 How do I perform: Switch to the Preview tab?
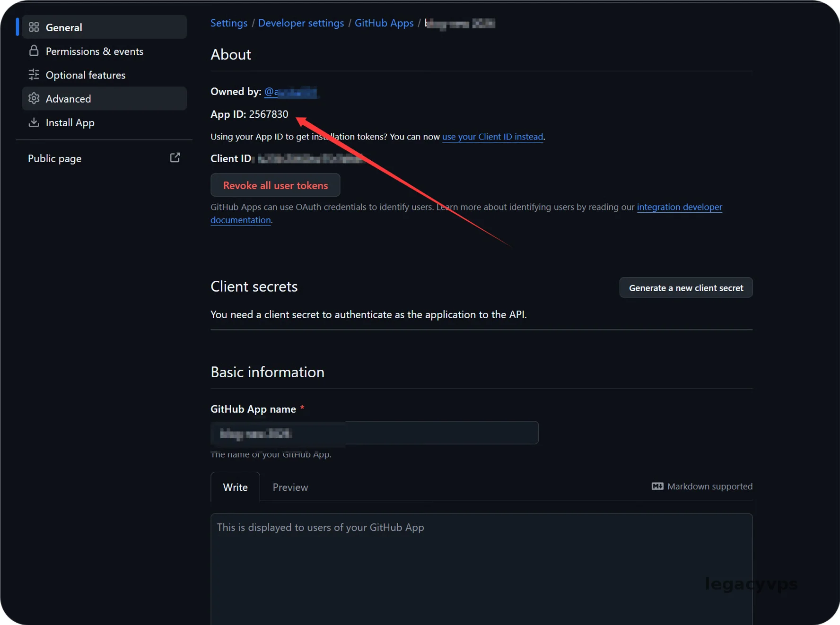point(290,487)
